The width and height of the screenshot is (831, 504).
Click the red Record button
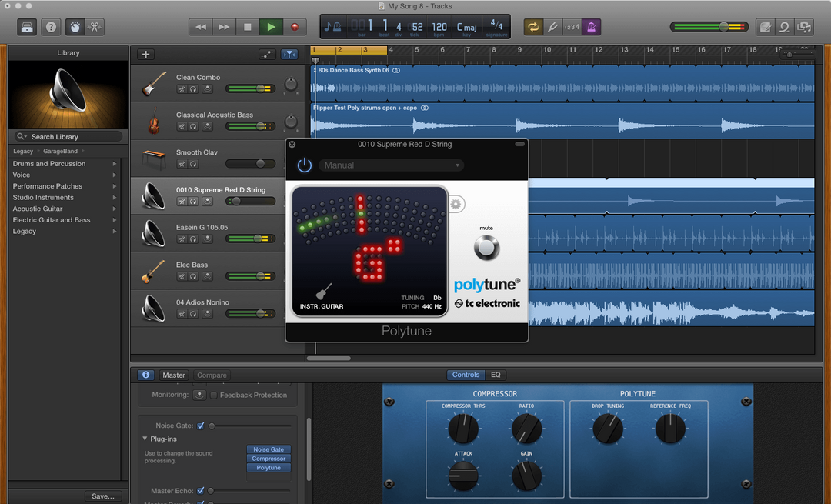click(295, 27)
